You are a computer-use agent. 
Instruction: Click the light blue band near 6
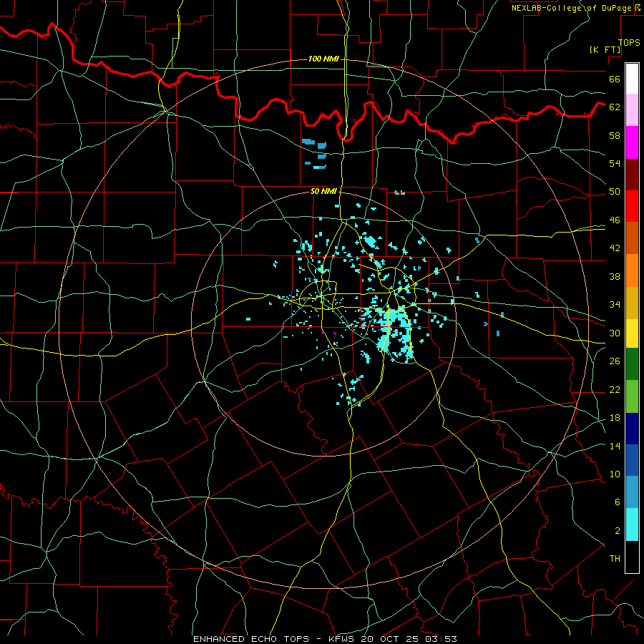point(632,492)
